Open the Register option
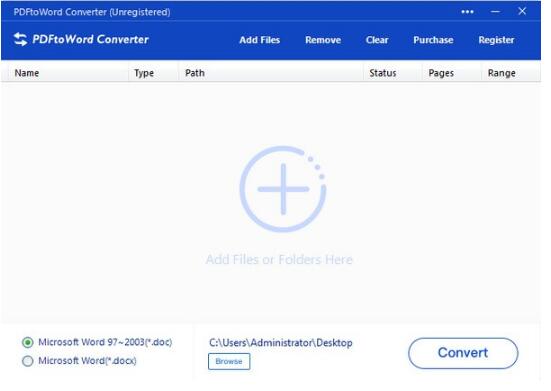This screenshot has height=391, width=551. click(496, 40)
